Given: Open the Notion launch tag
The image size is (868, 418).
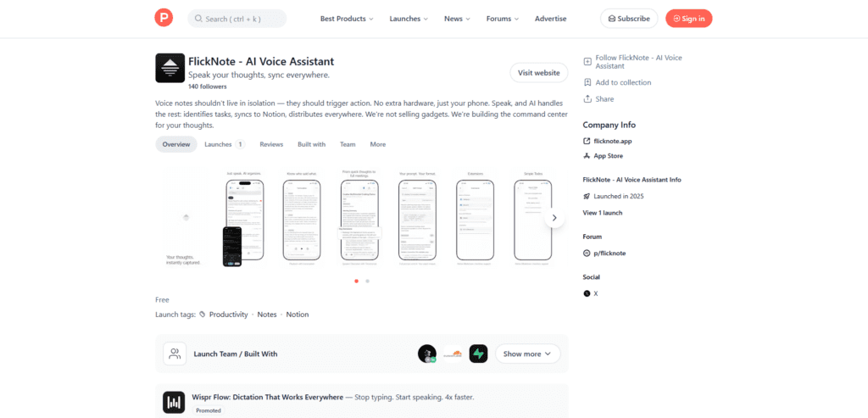Looking at the screenshot, I should pyautogui.click(x=298, y=315).
